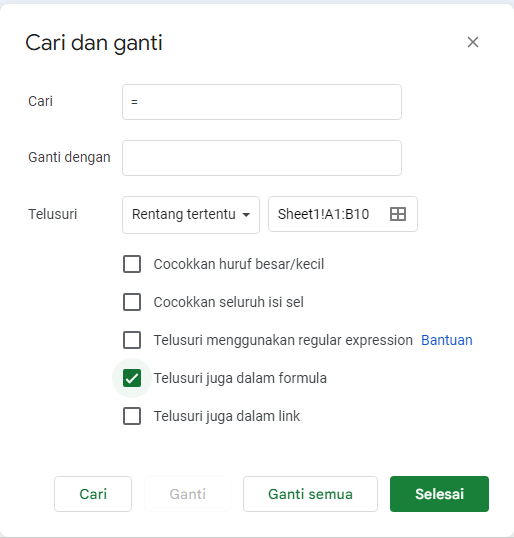Close the Cari dan ganti dialog
The image size is (514, 538).
pos(472,42)
